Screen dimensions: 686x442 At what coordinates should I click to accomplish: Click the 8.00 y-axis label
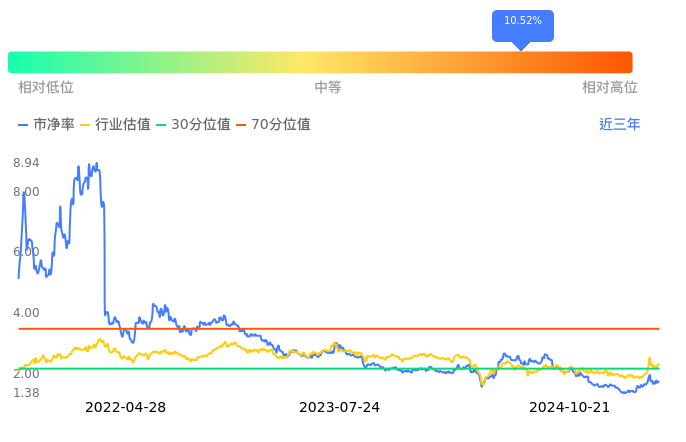(x=26, y=192)
